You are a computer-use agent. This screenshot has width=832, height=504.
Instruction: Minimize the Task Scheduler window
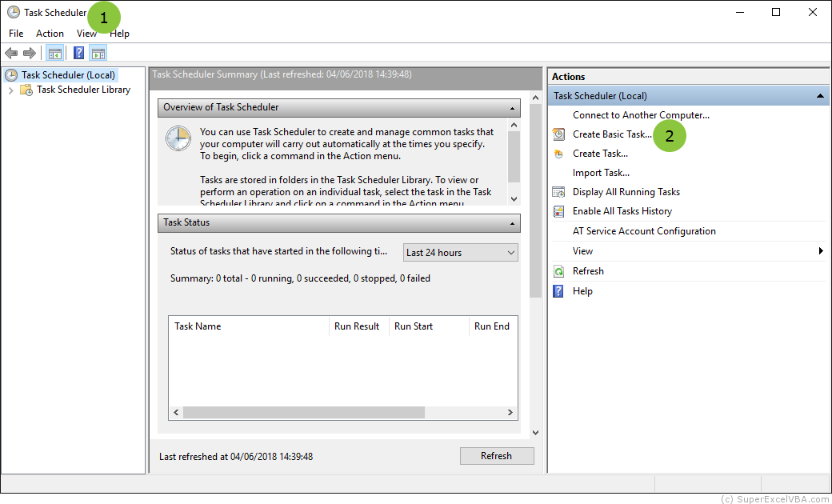pos(739,12)
